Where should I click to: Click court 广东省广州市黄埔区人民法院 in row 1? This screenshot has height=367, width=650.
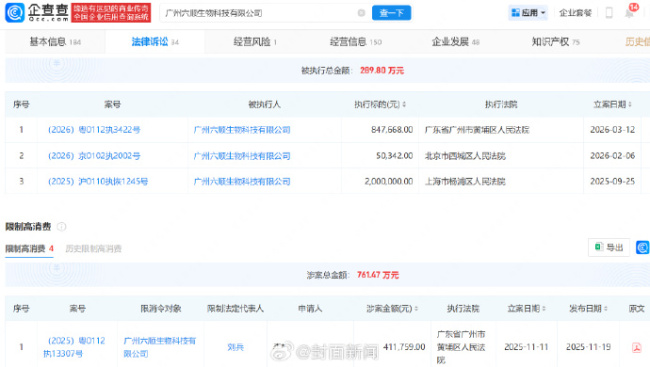[477, 130]
